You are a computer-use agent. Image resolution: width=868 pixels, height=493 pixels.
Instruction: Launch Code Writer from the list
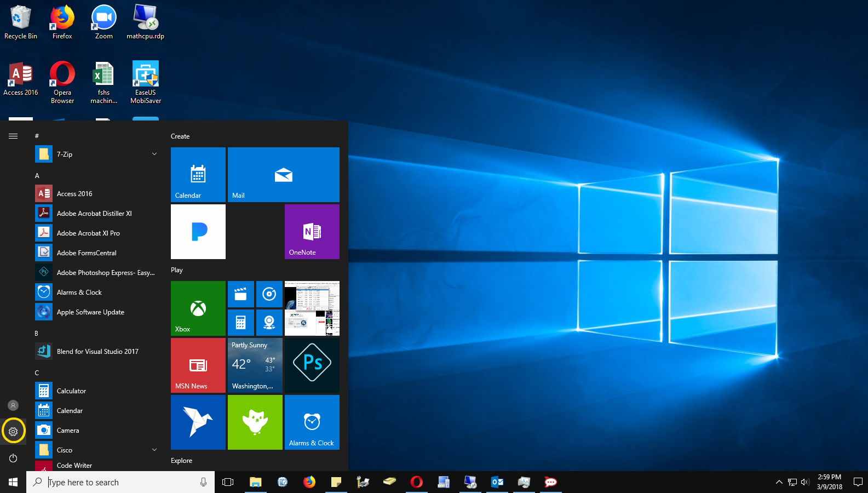coord(97,466)
